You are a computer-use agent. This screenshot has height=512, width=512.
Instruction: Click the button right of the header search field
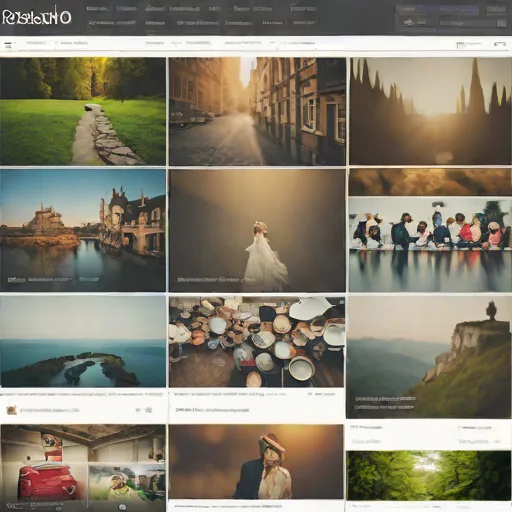[x=496, y=10]
